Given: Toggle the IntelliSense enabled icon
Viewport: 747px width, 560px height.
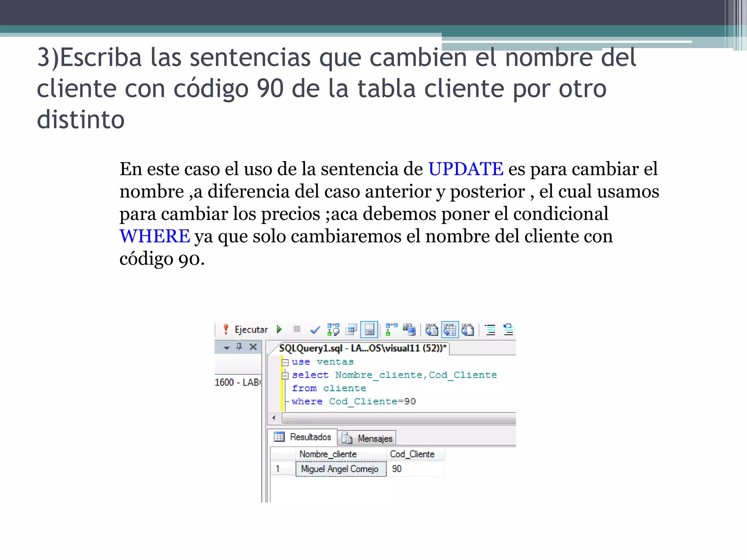Looking at the screenshot, I should tap(369, 330).
